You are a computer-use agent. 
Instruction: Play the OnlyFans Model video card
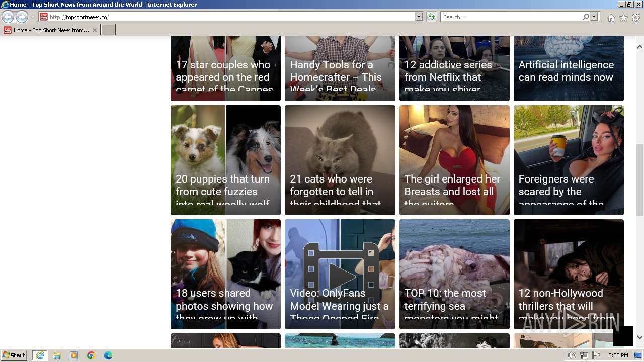tap(340, 274)
